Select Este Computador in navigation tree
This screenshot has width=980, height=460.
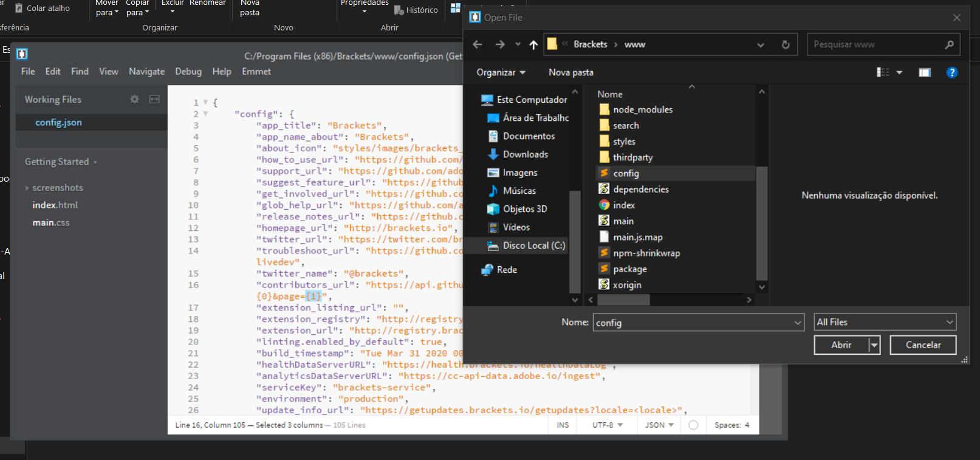(524, 100)
